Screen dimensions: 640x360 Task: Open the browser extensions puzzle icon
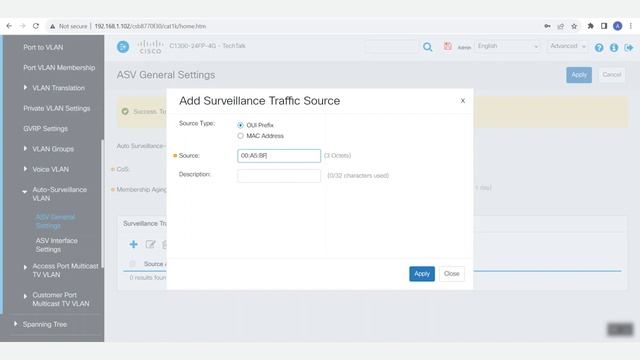pyautogui.click(x=590, y=26)
